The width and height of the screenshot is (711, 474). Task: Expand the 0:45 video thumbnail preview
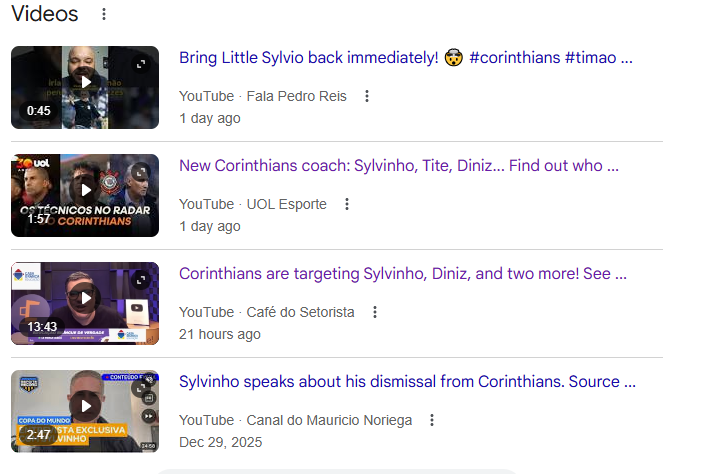tap(141, 64)
